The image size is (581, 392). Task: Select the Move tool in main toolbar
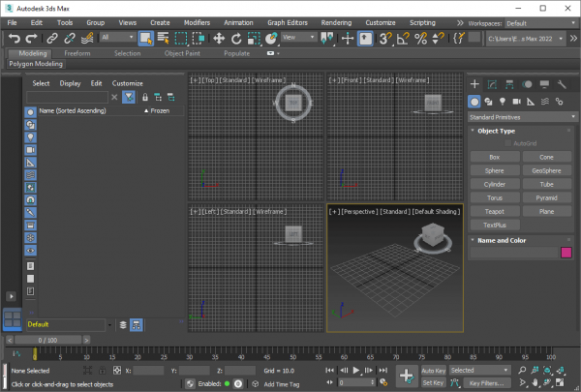pos(219,38)
